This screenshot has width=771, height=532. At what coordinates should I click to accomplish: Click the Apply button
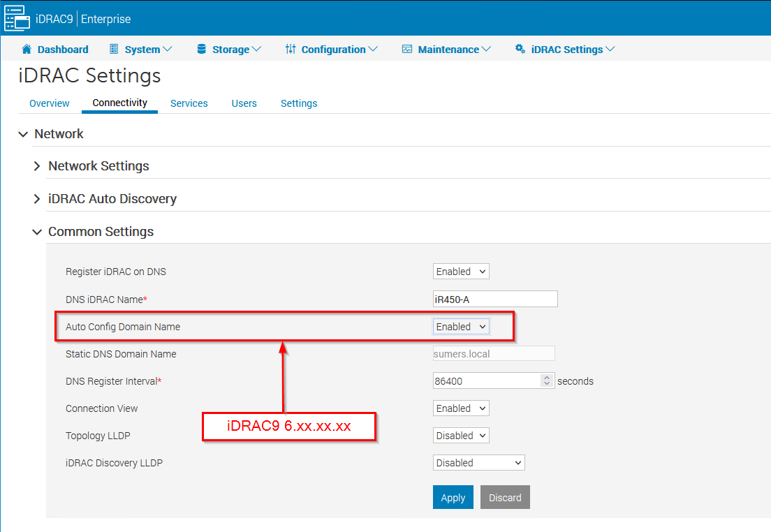point(453,497)
